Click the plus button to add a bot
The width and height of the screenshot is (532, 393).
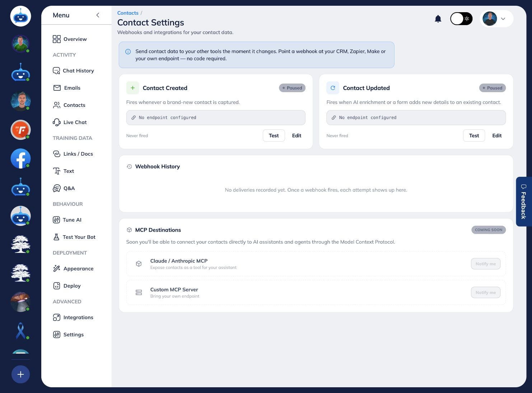click(20, 374)
